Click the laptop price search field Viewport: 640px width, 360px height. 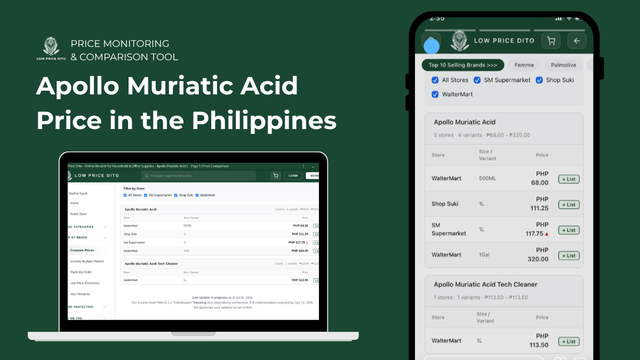[x=198, y=176]
